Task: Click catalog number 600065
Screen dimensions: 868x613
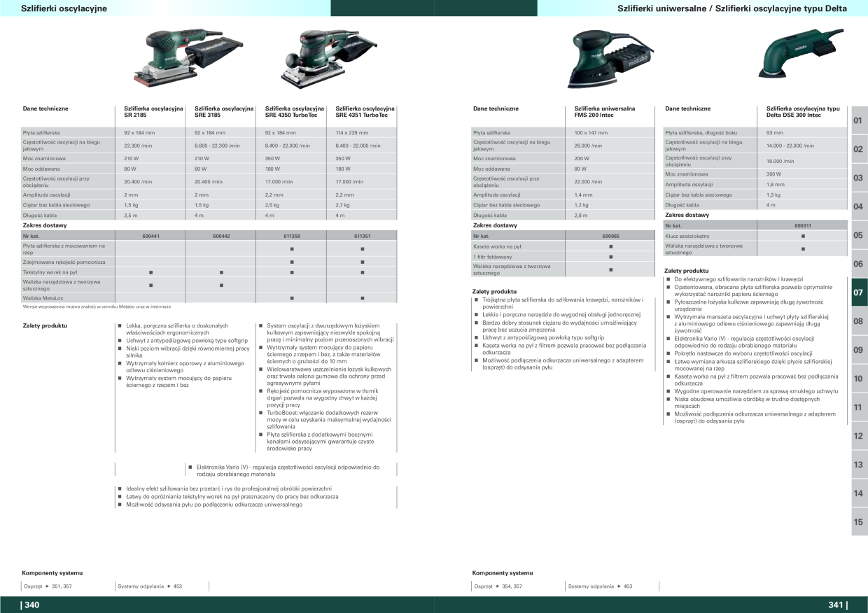Action: [610, 236]
